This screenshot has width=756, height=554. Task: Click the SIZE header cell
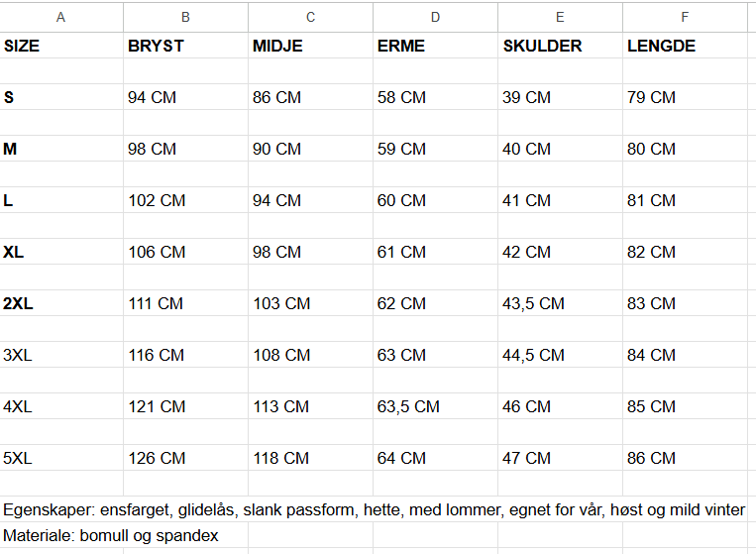click(x=22, y=46)
